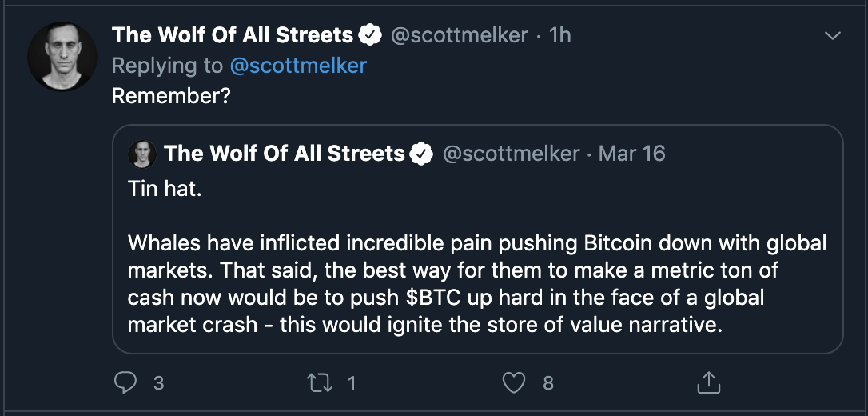Open the top "The Wolf Of All Streets" profile name
The height and width of the screenshot is (416, 868).
232,35
